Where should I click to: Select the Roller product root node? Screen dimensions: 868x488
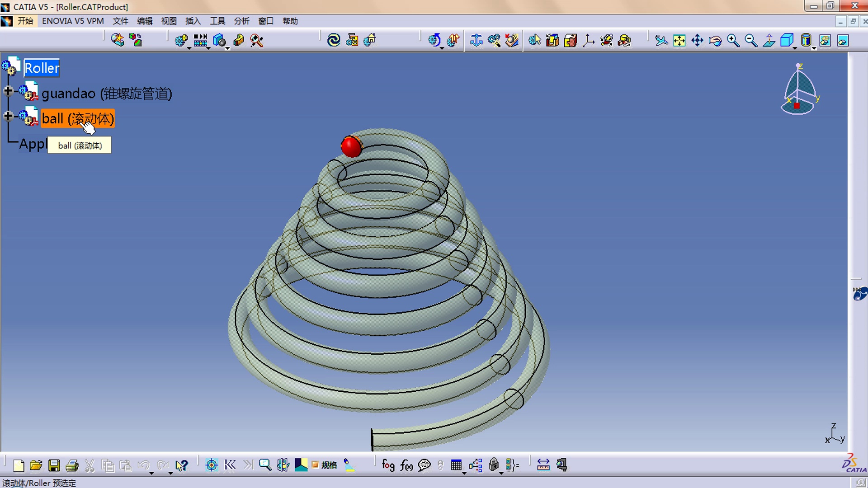pos(41,68)
